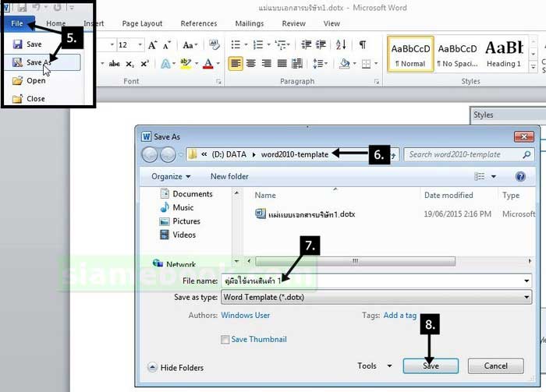Click the Grow Font icon
The width and height of the screenshot is (546, 392).
pos(152,45)
